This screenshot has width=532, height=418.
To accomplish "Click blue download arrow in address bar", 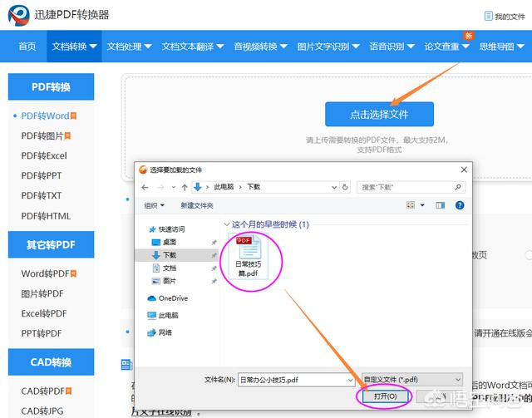I will pyautogui.click(x=198, y=187).
